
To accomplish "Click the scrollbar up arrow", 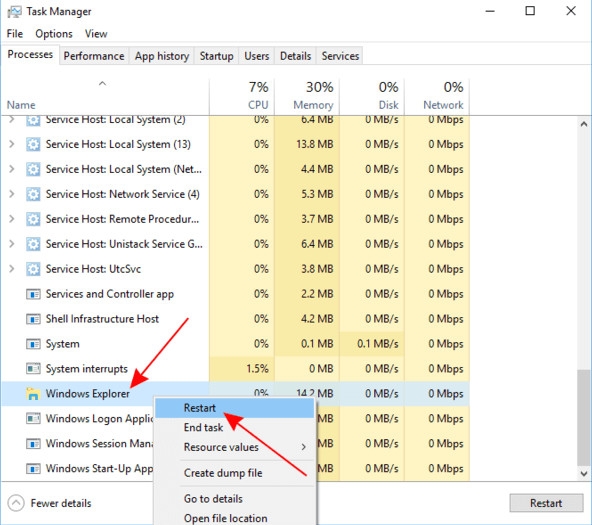I will [x=584, y=124].
